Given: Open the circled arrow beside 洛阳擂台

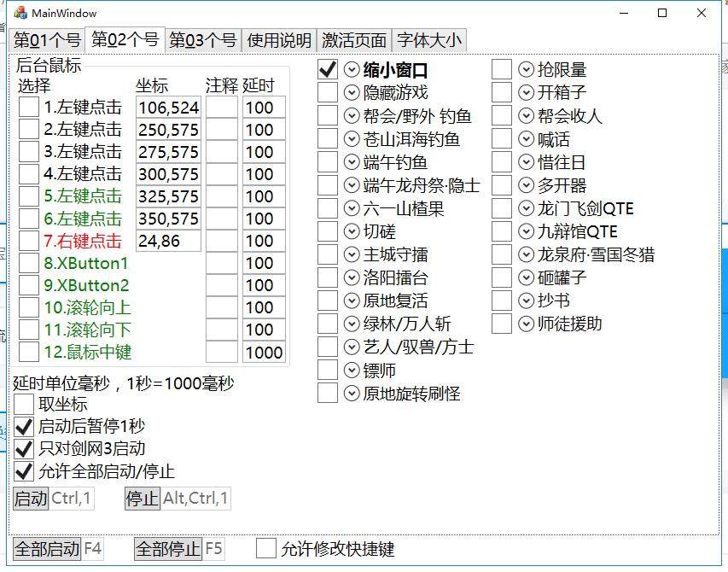Looking at the screenshot, I should (352, 277).
